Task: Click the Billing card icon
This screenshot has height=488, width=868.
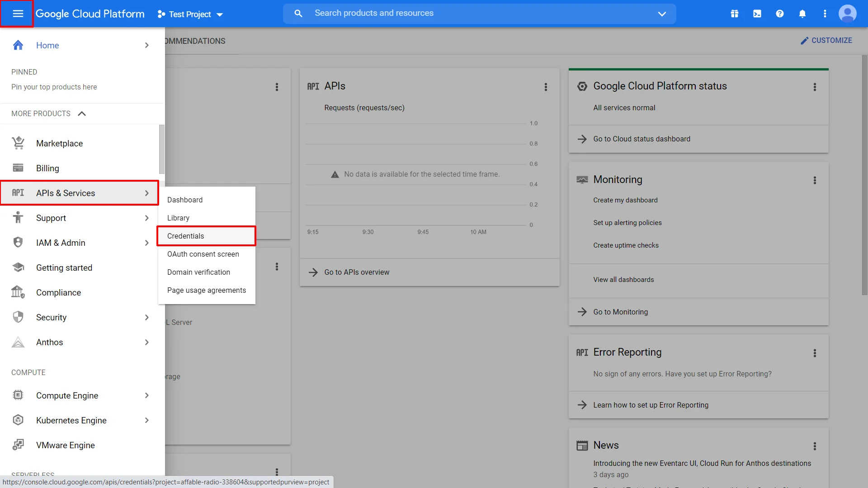Action: click(x=18, y=168)
